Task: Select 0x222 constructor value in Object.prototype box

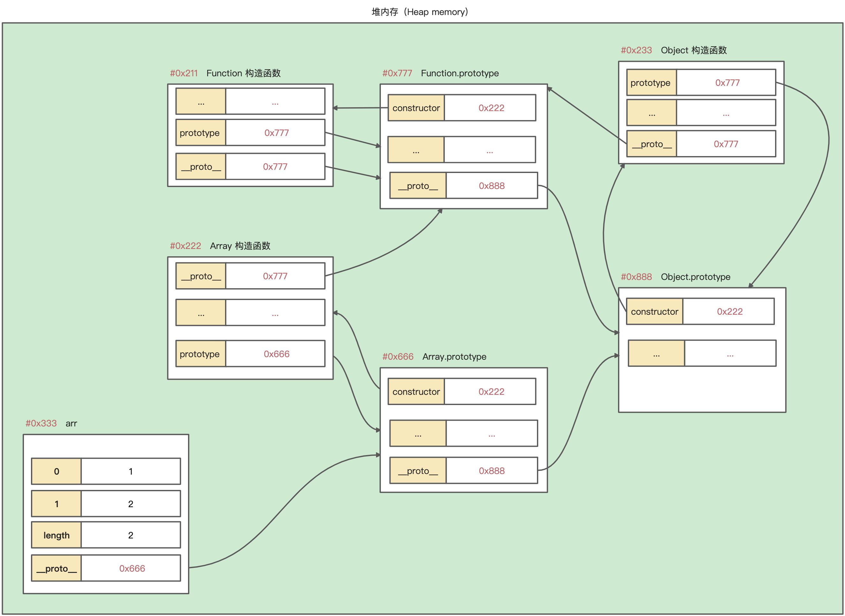Action: point(729,312)
